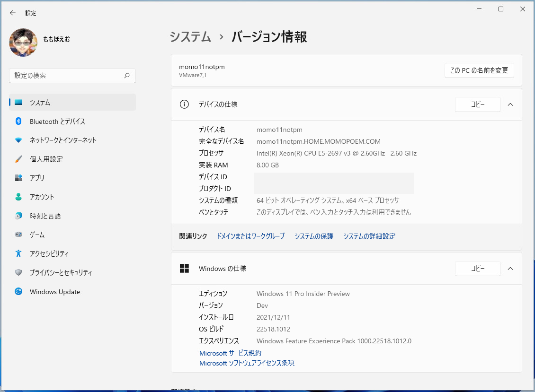Click the back arrow icon

[13, 13]
